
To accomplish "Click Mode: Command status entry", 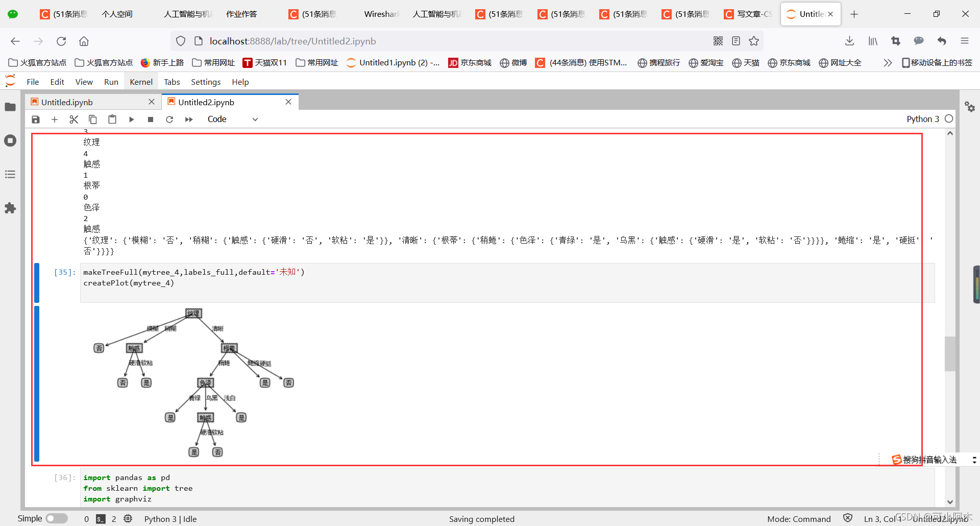I will point(799,519).
